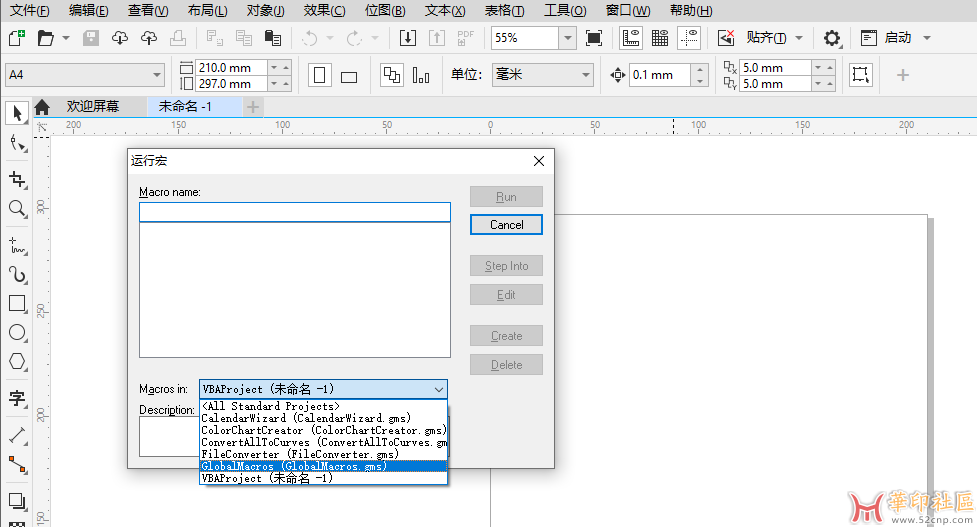The height and width of the screenshot is (527, 977).
Task: Click the Full-screen preview icon
Action: [x=594, y=38]
